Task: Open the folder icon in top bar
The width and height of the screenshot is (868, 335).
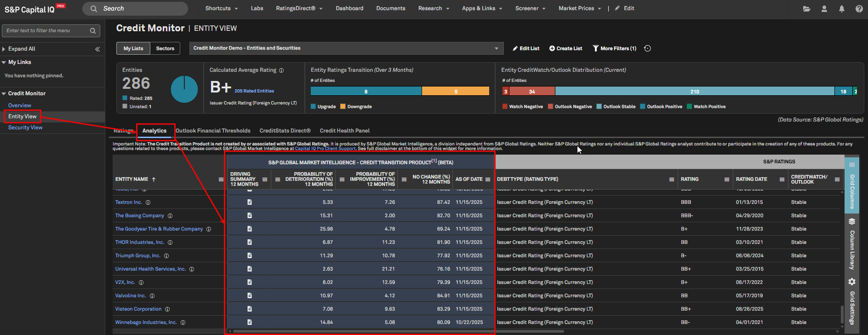Action: coord(806,9)
